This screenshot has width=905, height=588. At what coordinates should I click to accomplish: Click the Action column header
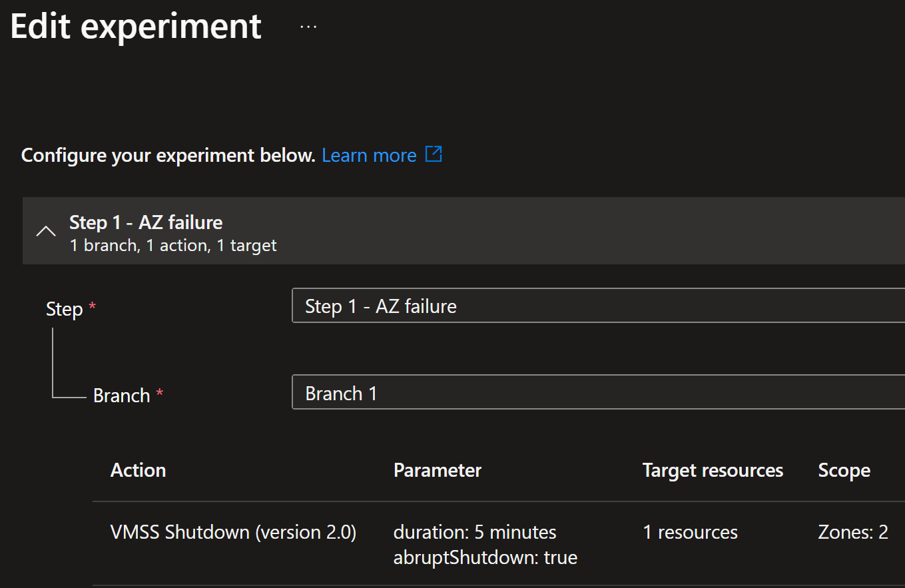point(138,470)
